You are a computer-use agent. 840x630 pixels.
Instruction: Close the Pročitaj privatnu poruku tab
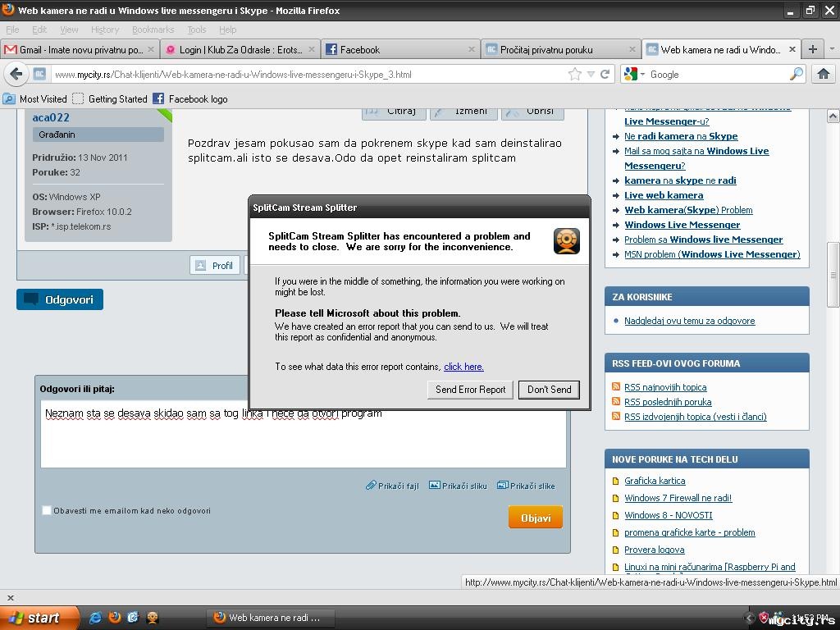[x=632, y=49]
